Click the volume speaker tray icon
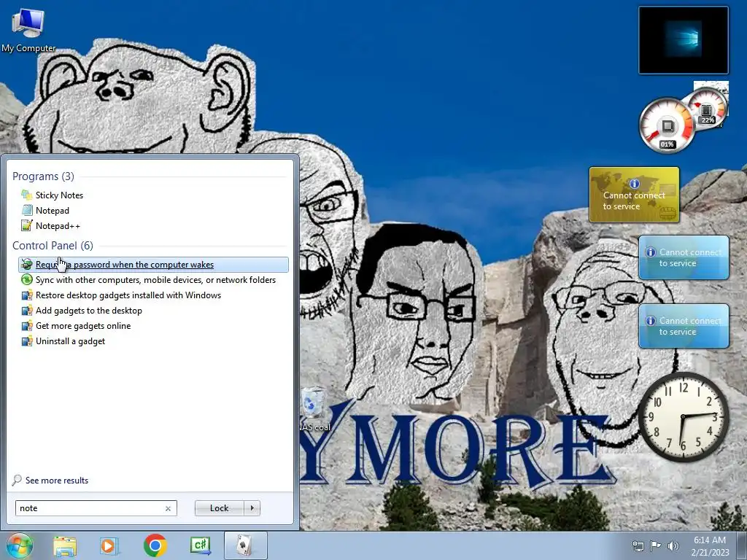 673,546
